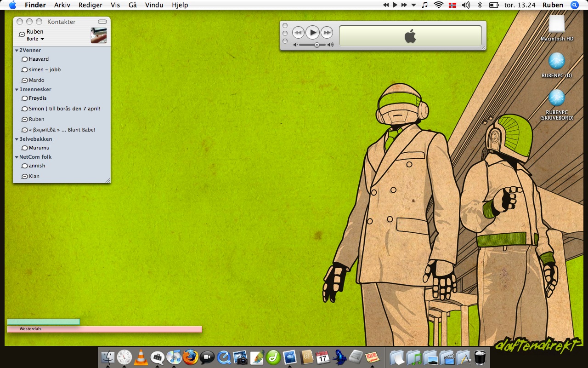Open the volume icon in the menu bar
This screenshot has height=368, width=588.
[x=466, y=5]
